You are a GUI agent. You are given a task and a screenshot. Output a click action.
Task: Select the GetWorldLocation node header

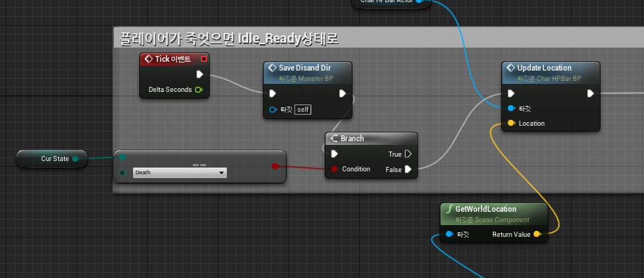coord(494,214)
